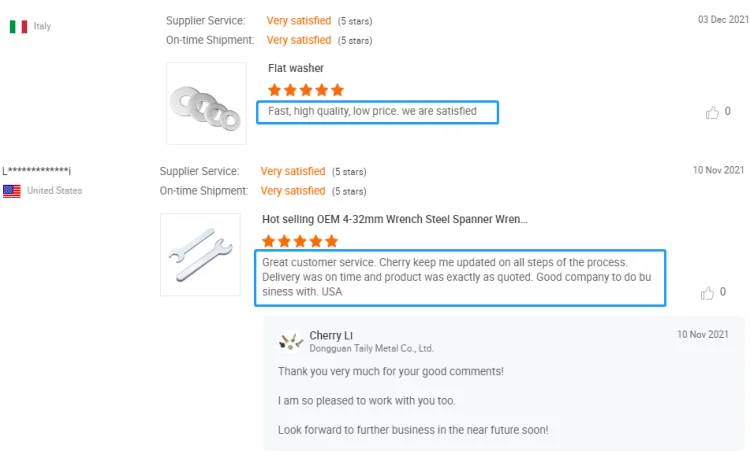Click the 03 Dec 2021 review date

click(x=720, y=20)
